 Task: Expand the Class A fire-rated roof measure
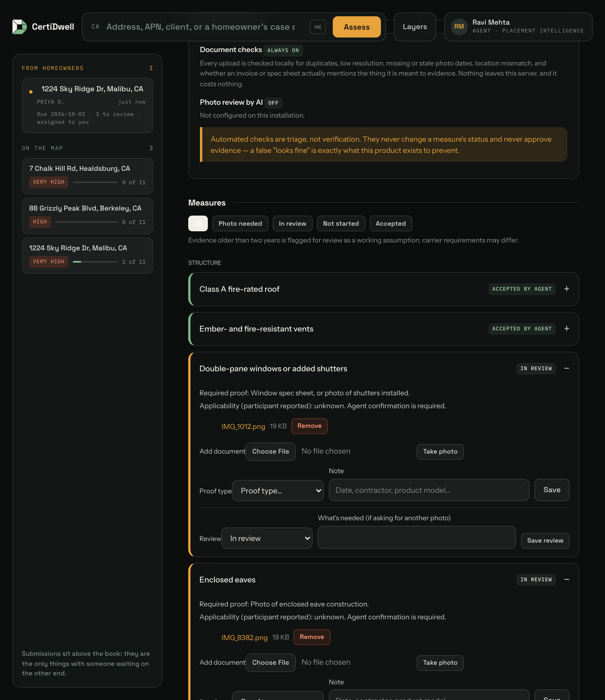(566, 289)
